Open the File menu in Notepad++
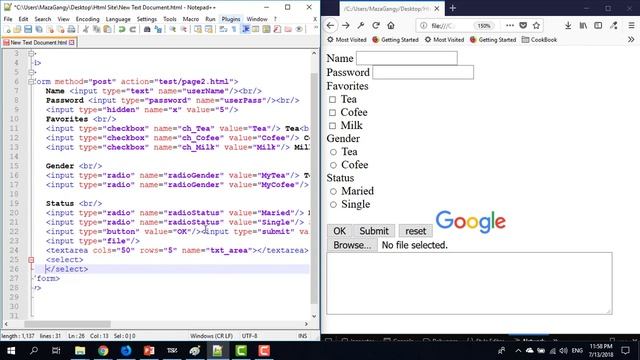The height and width of the screenshot is (360, 640). [x=8, y=19]
